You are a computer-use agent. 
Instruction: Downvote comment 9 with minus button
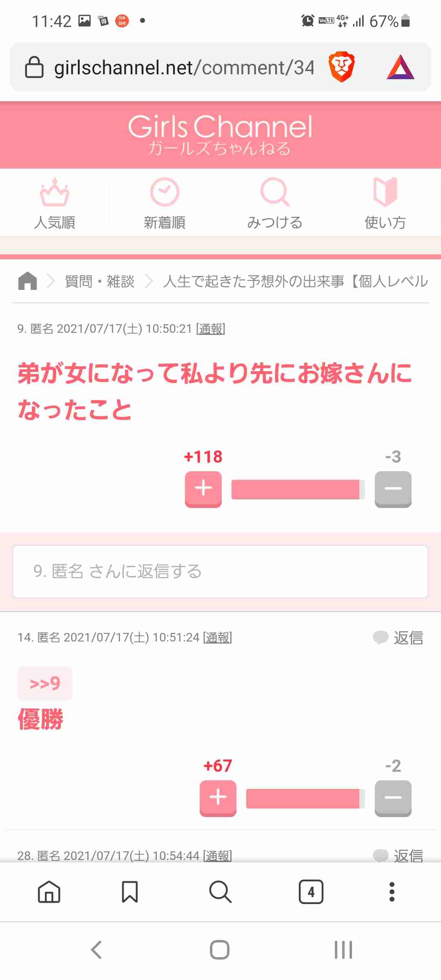click(393, 489)
